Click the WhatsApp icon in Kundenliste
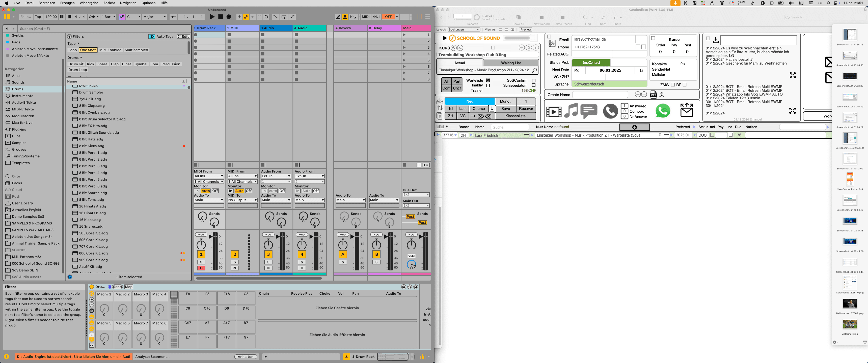 click(663, 111)
